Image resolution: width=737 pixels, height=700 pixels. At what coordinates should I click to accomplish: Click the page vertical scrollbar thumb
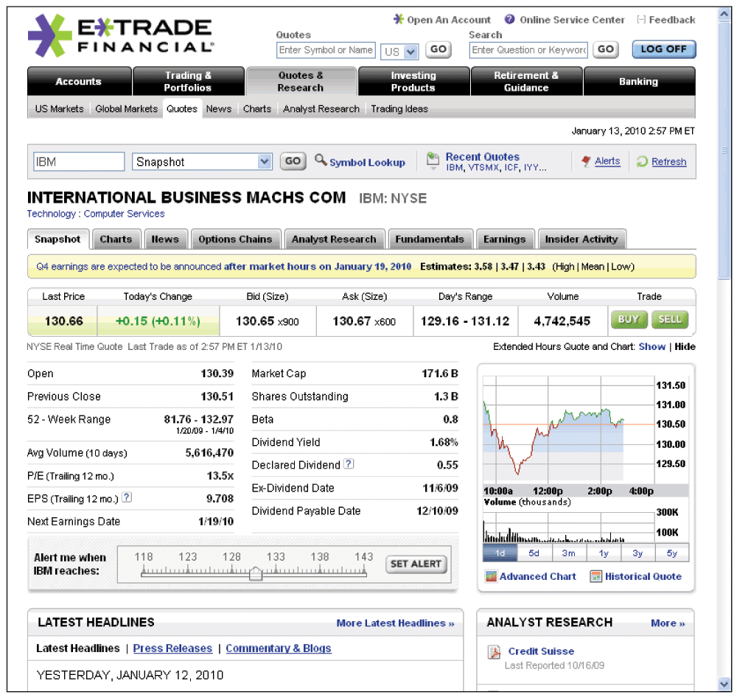pos(724,151)
